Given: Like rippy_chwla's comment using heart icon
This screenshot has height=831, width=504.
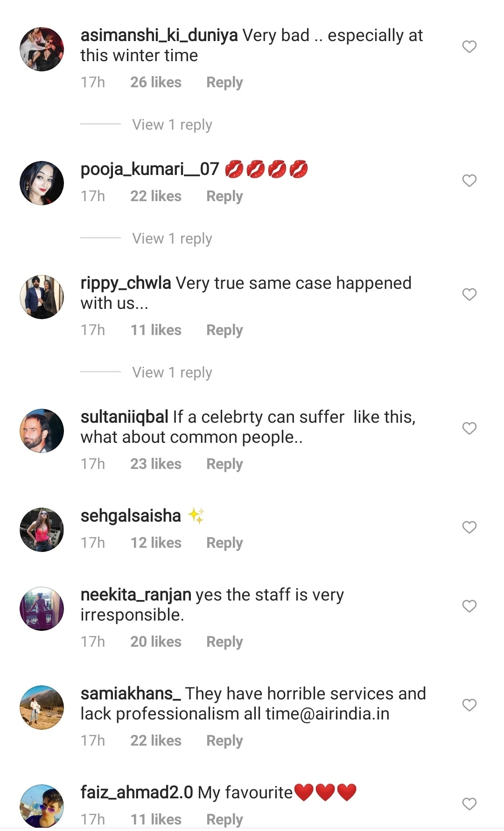Looking at the screenshot, I should [x=469, y=294].
